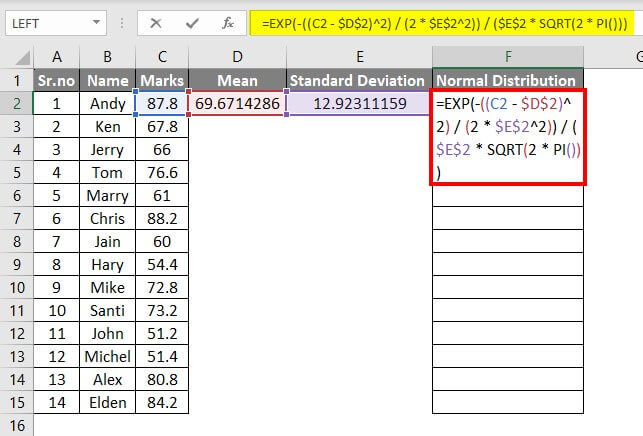
Task: Select the name cell John
Action: (x=107, y=333)
